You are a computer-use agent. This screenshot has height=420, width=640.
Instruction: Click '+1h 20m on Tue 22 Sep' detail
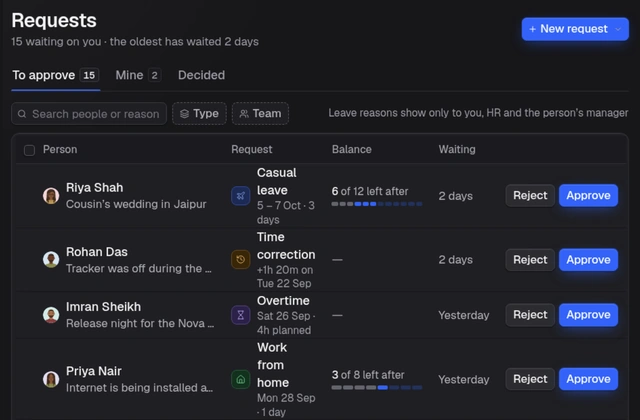[285, 277]
